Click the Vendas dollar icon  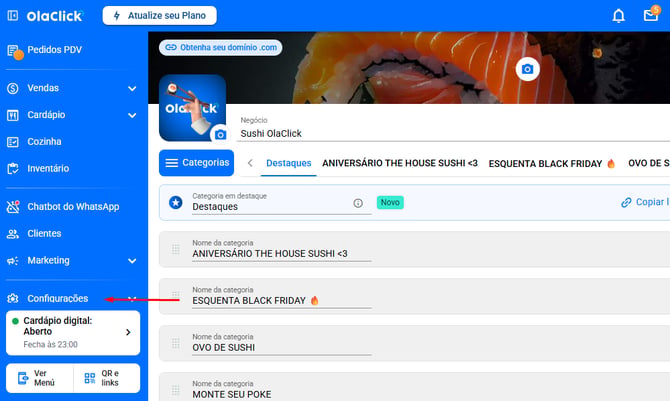(x=13, y=88)
